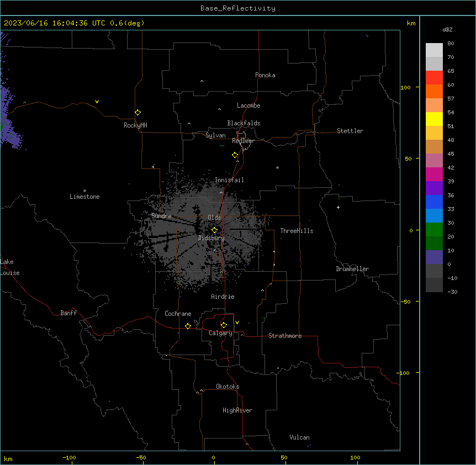
Task: Click the 2023/06/16 16:04:36 UTC timestamp
Action: 54,23
